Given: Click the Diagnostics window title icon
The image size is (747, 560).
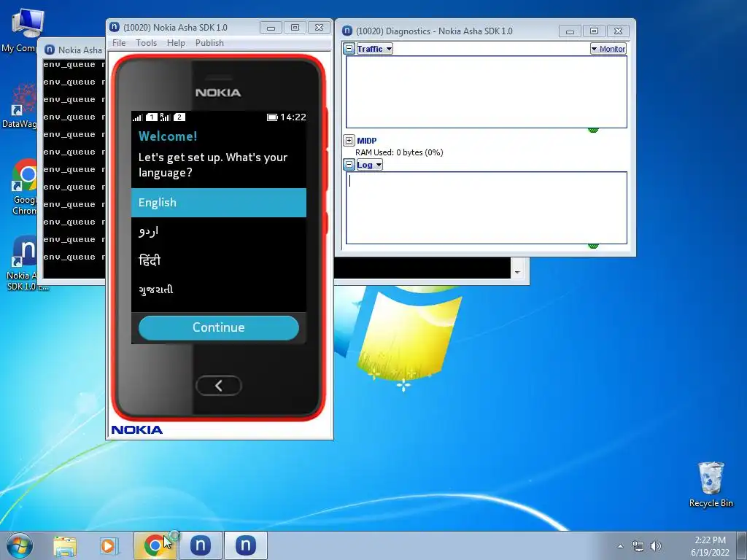Looking at the screenshot, I should pyautogui.click(x=347, y=31).
